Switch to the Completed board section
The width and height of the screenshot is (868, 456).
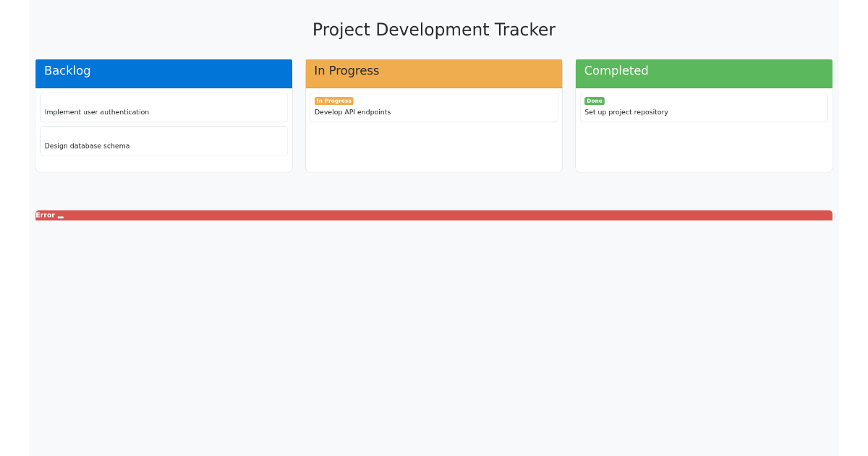(703, 73)
